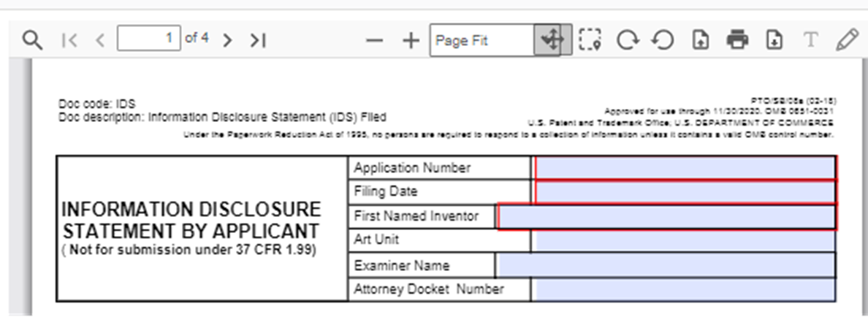
Task: Click the upload file icon
Action: tap(700, 40)
